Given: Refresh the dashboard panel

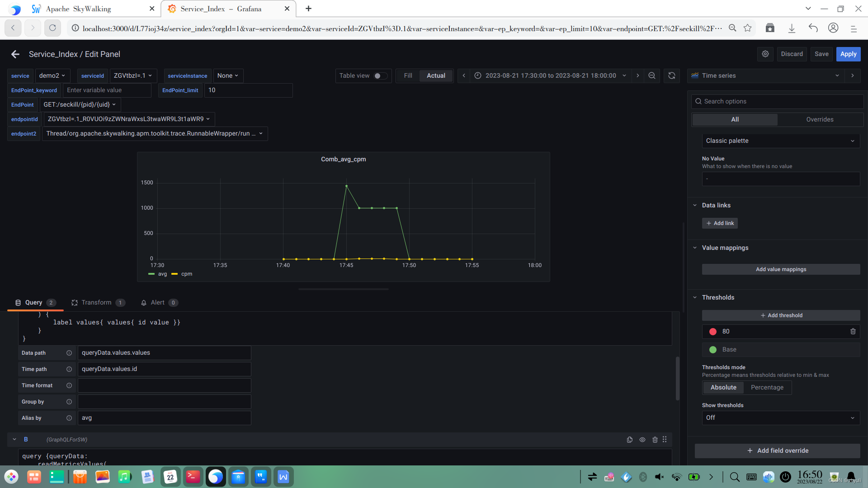Looking at the screenshot, I should click(672, 76).
